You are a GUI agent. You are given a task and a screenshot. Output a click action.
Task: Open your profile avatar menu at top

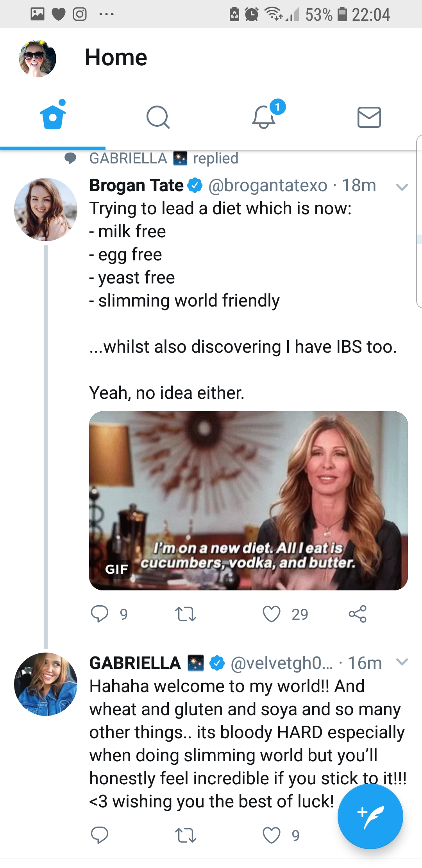tap(38, 59)
